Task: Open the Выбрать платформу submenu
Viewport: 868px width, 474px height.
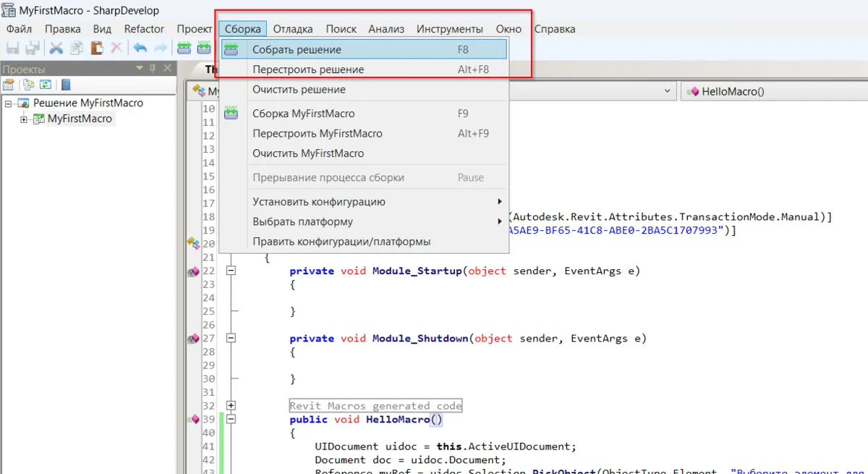Action: 364,221
